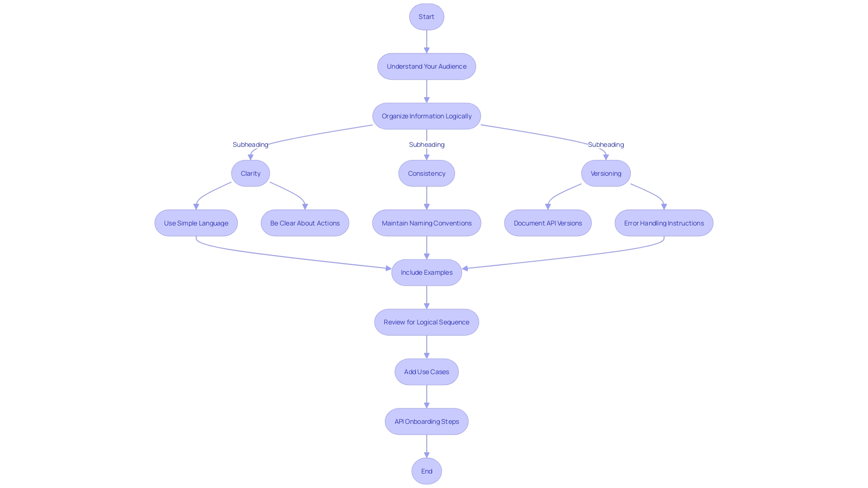Open the Add Use Cases node menu
Image resolution: width=868 pixels, height=488 pixels.
pos(427,371)
